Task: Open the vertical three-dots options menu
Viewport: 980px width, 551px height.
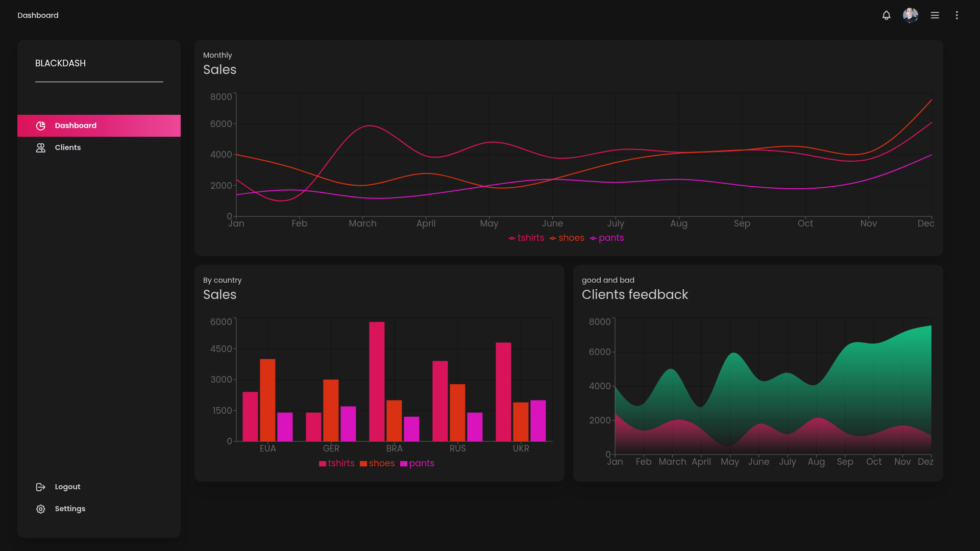Action: (957, 15)
